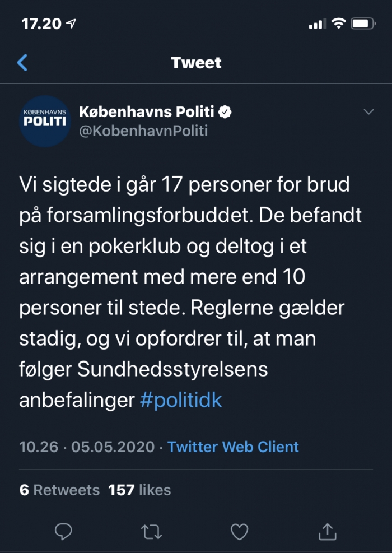Go back using the blue arrow
Screen dimensions: 392x553
tap(22, 63)
